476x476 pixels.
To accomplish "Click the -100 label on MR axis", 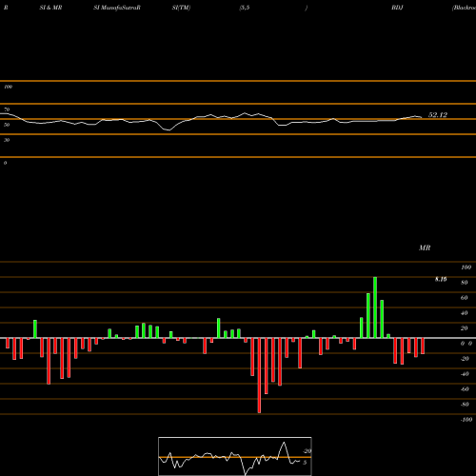I will [x=466, y=420].
